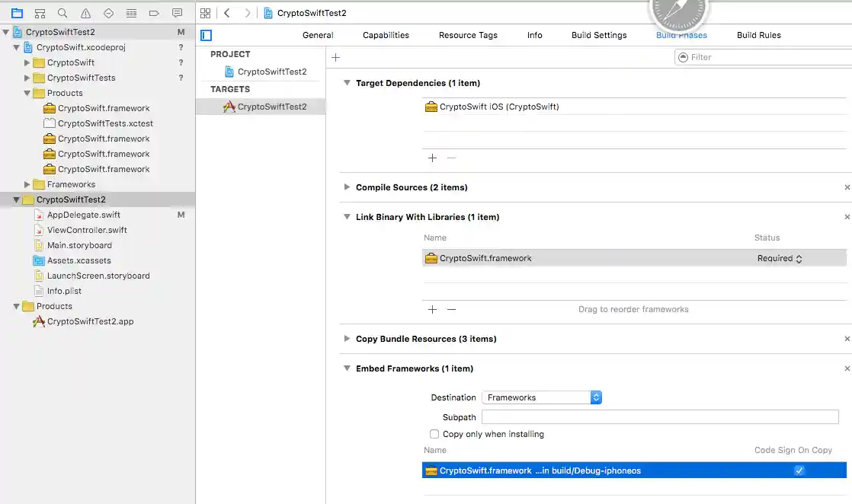Toggle Code Sign On Copy for CryptoSwift.framework
This screenshot has width=852, height=504.
pyautogui.click(x=799, y=471)
